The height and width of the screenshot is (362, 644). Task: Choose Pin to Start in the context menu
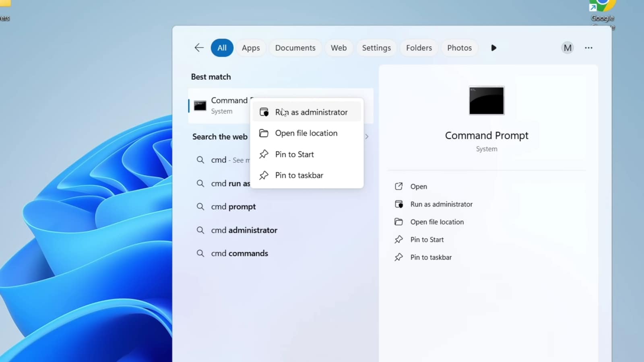[x=307, y=154]
